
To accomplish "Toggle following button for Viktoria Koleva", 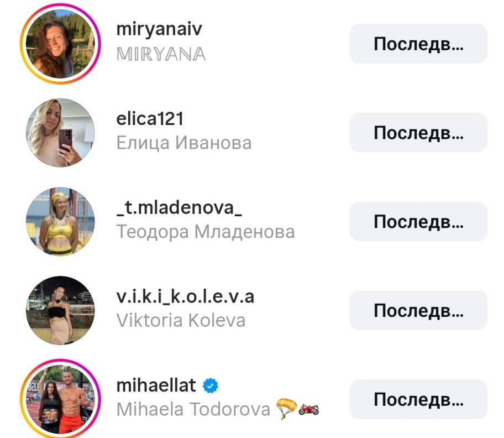I will tap(418, 310).
